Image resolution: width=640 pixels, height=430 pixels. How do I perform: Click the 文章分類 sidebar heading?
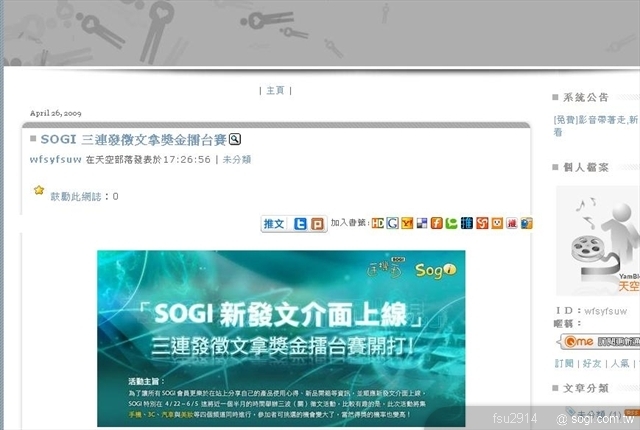click(x=586, y=388)
